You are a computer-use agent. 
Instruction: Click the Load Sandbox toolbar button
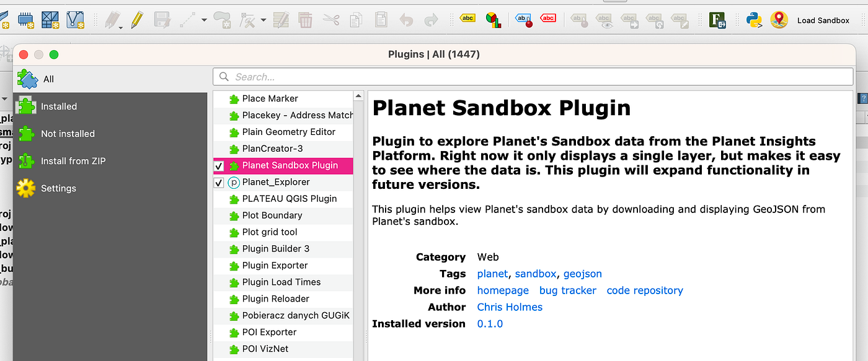coord(823,20)
